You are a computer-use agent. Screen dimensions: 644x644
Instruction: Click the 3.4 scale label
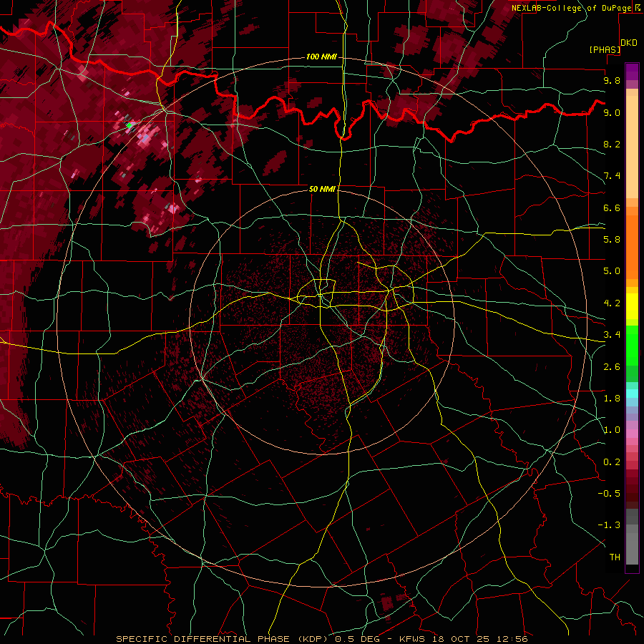pos(612,335)
